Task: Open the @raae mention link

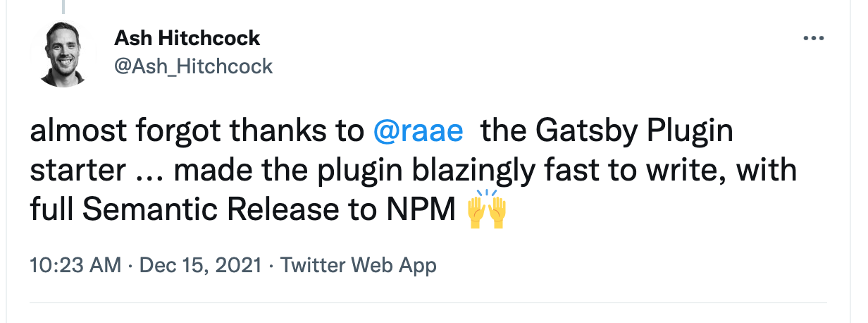Action: point(416,132)
